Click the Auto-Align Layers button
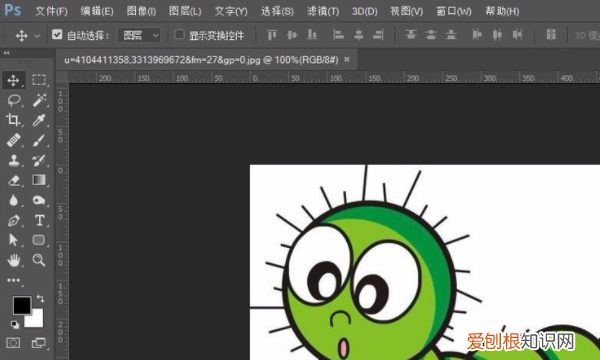 [551, 34]
